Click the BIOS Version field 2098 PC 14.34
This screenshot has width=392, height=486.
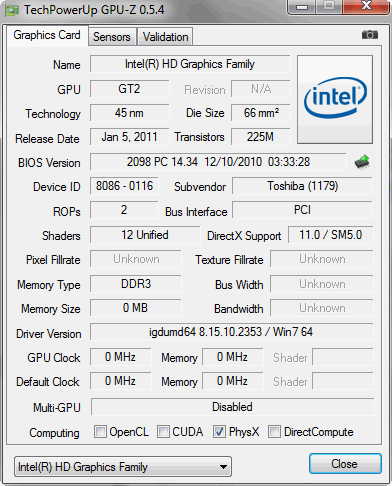pos(218,162)
